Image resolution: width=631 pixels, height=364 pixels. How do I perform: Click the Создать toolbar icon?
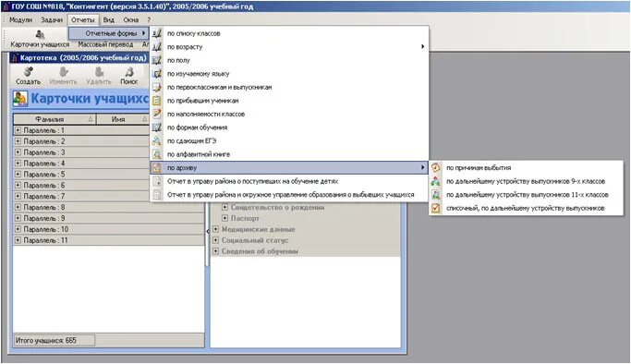coord(28,72)
